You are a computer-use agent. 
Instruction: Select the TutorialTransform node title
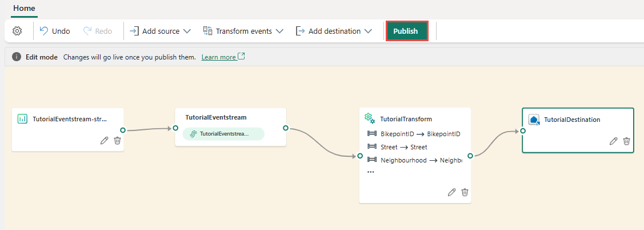tap(406, 120)
